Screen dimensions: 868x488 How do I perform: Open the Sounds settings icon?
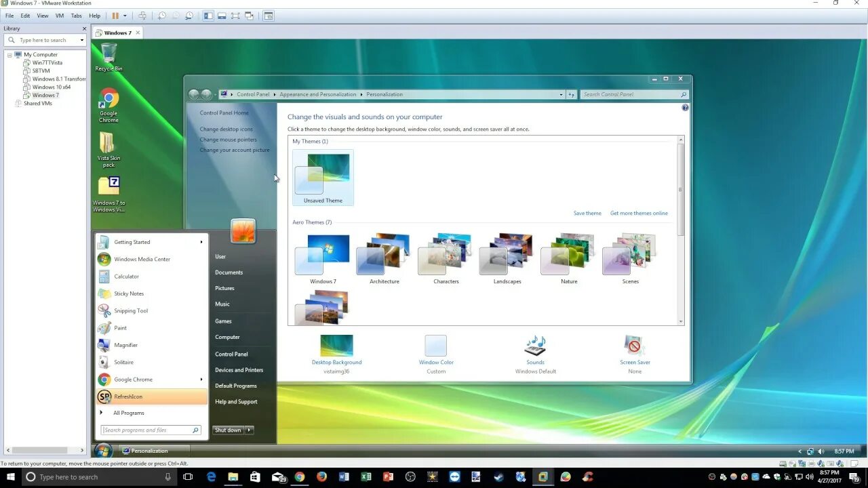click(x=535, y=346)
